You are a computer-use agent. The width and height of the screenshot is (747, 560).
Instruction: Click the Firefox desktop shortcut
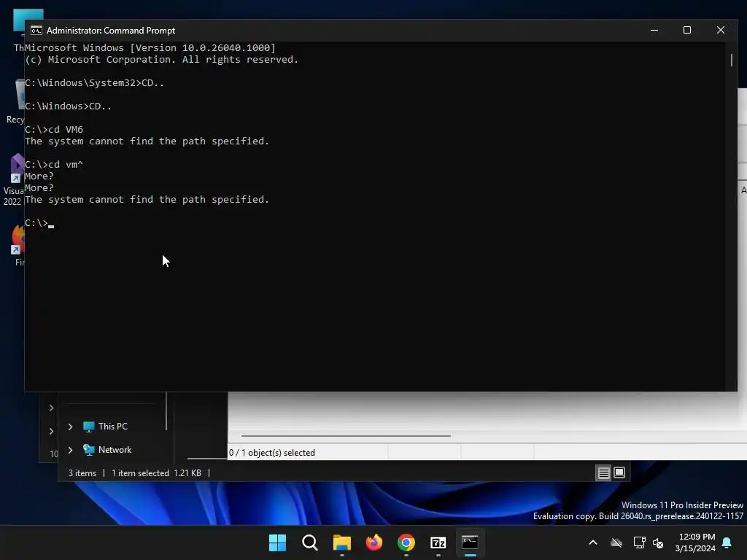click(x=18, y=245)
